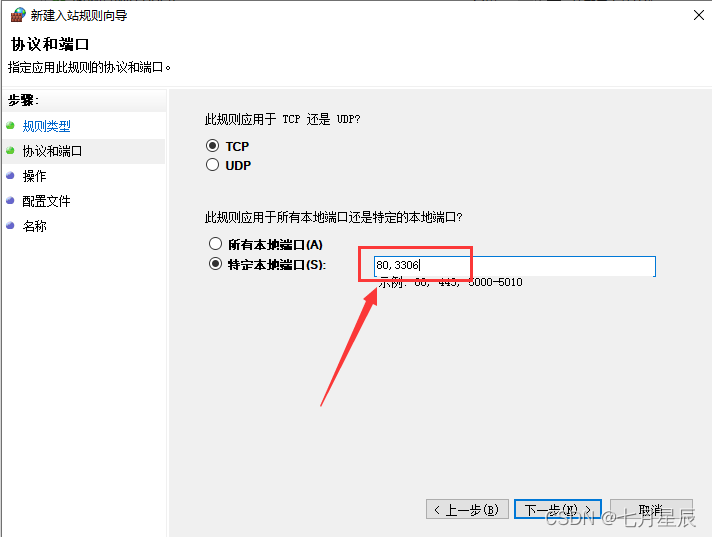Click the firewall wizard title bar icon
Screen dimensions: 712x537
[x=17, y=15]
